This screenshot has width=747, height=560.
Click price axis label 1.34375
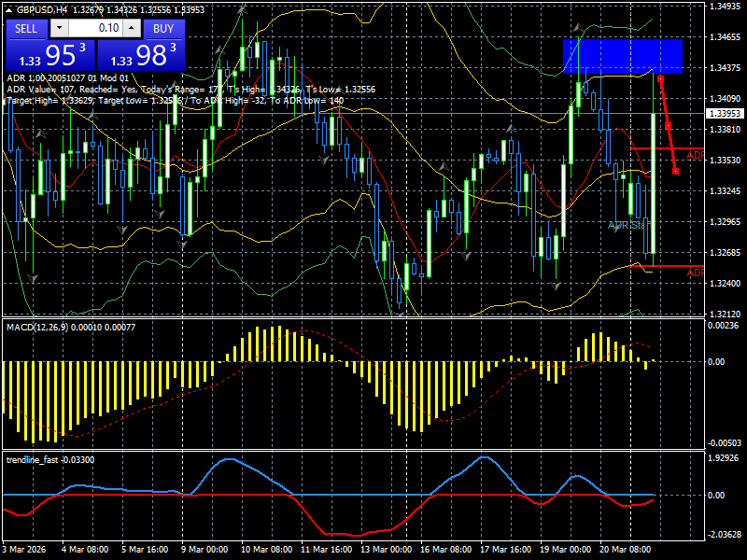[x=726, y=68]
